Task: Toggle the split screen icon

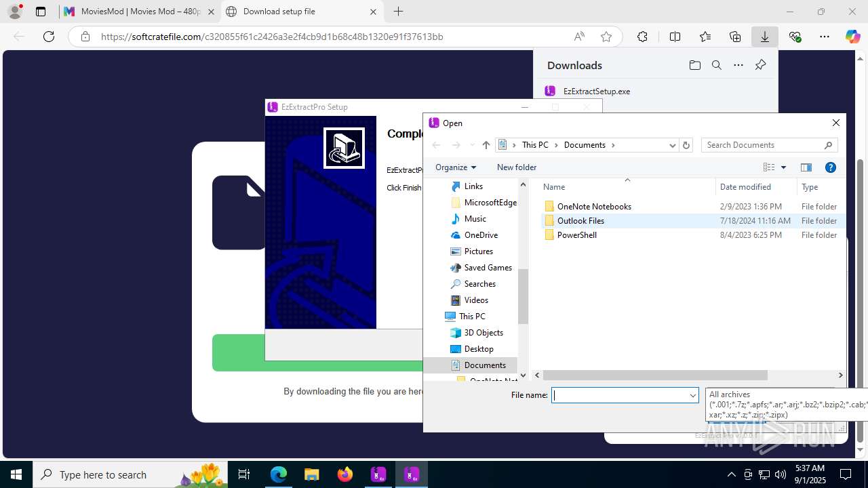Action: tap(675, 37)
